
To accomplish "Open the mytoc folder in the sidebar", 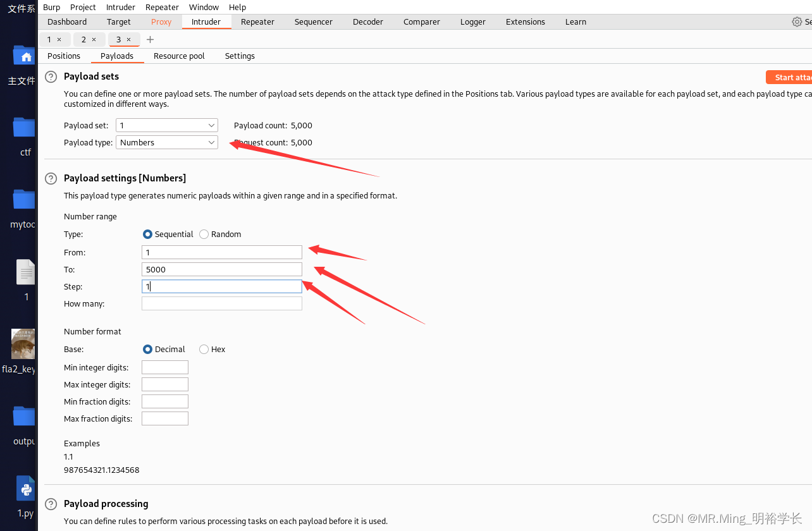I will 23,198.
